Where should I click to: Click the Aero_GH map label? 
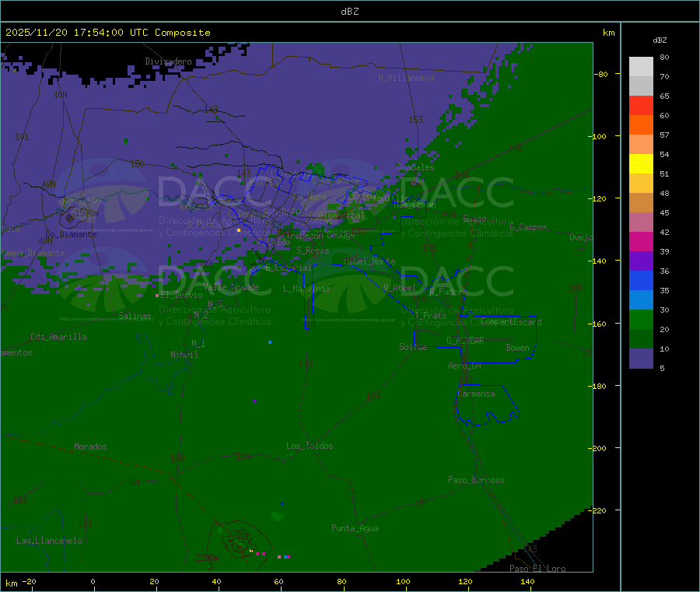click(465, 366)
